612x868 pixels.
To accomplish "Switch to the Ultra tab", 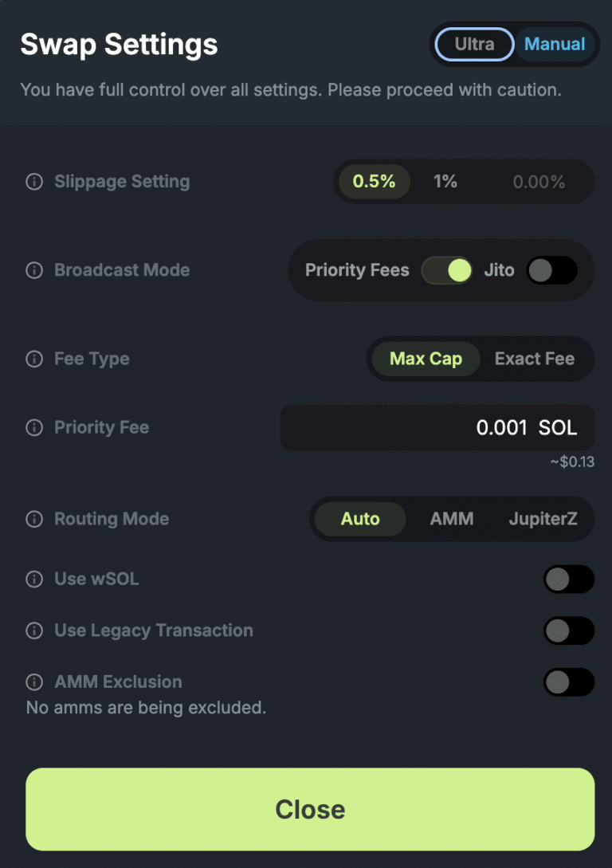I will [473, 45].
